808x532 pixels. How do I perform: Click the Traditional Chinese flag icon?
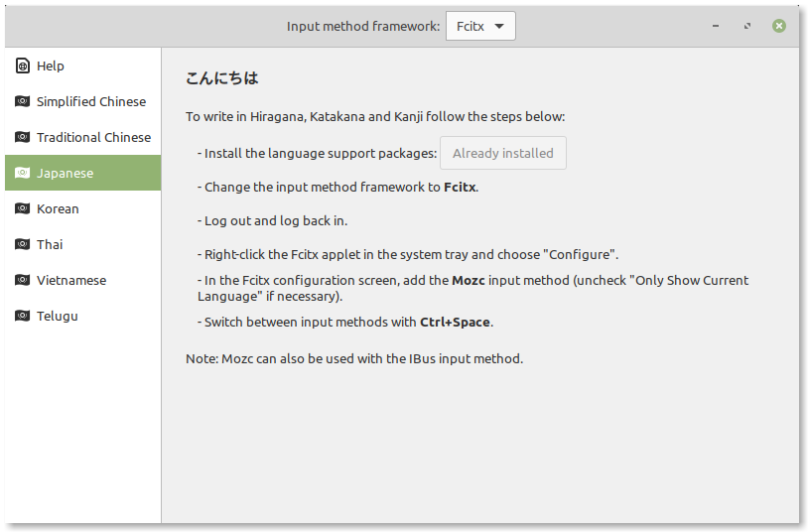click(22, 137)
